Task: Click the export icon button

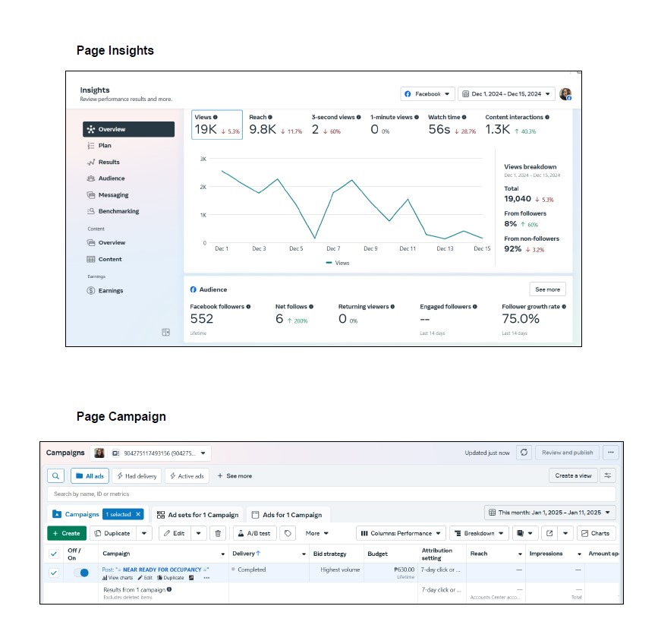Action: click(x=549, y=534)
